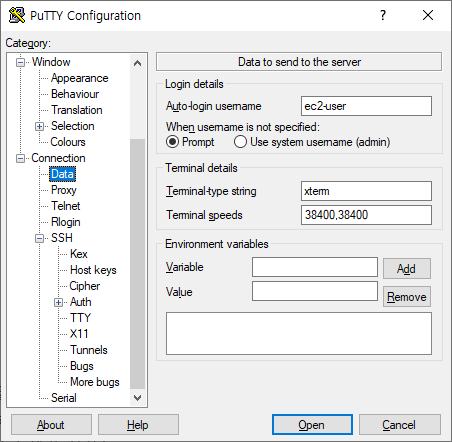Viewport: 452px width, 442px height.
Task: Open the Rlogin category
Action: (x=66, y=222)
